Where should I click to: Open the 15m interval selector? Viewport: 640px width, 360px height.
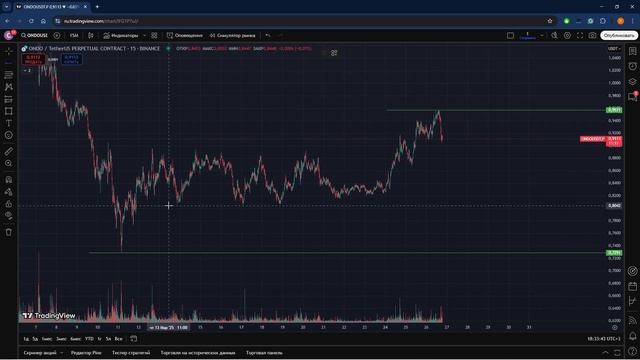[74, 36]
